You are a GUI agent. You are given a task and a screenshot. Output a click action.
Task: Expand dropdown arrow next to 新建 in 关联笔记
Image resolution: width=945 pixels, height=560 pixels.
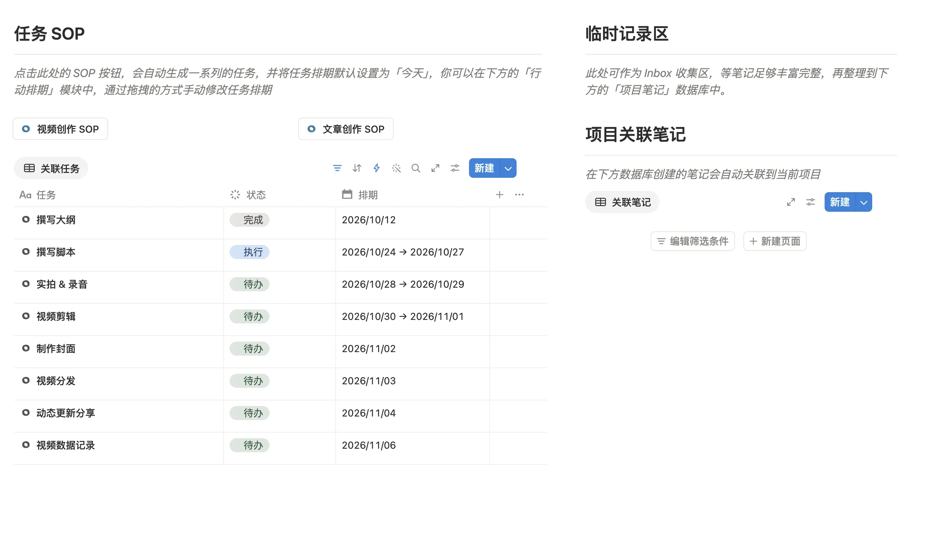point(863,202)
